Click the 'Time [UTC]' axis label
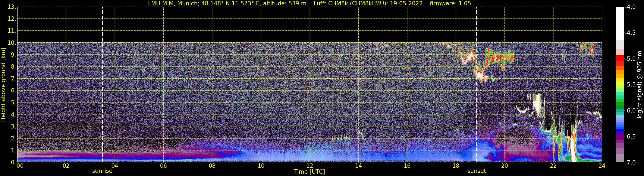 [310, 172]
